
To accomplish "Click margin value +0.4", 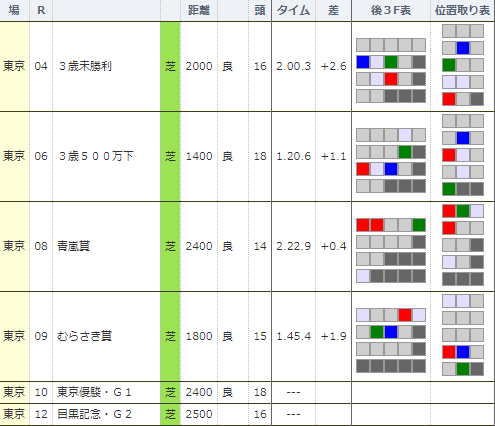I will [x=333, y=246].
